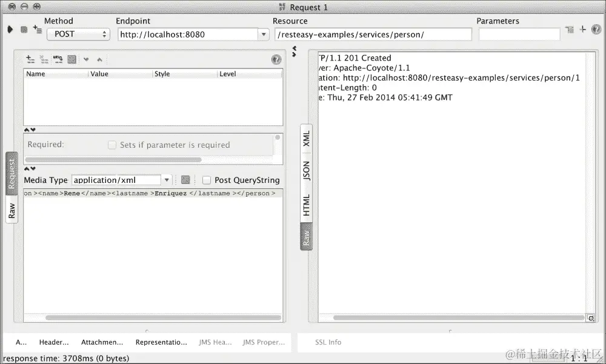Switch to the request Raw tab on the left

click(12, 211)
